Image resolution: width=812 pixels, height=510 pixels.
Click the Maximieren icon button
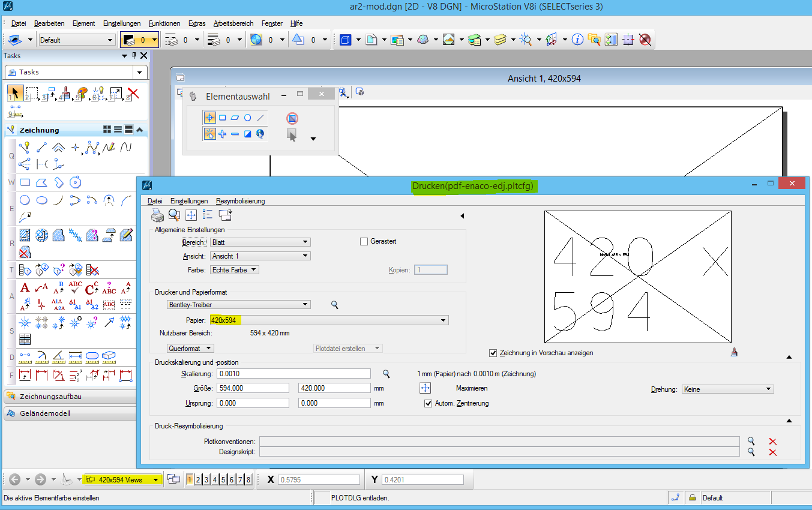tap(425, 388)
